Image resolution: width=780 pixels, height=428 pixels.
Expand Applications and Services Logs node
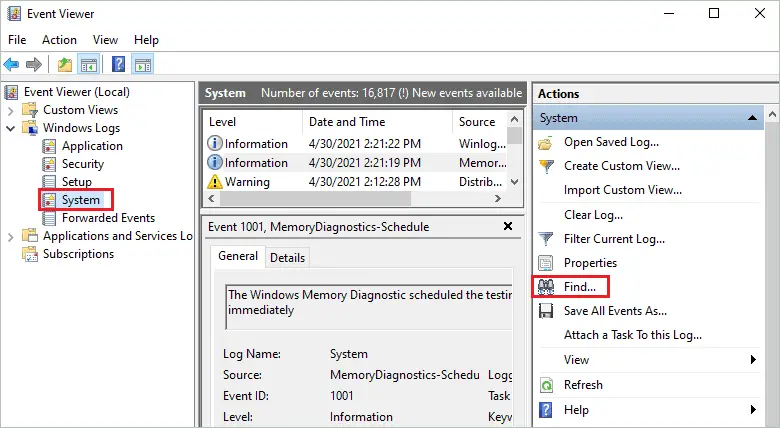[x=12, y=236]
